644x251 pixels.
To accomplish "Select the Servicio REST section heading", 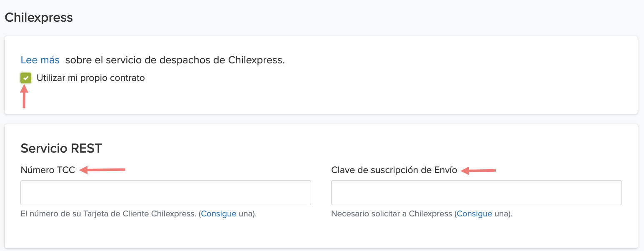I will 61,148.
